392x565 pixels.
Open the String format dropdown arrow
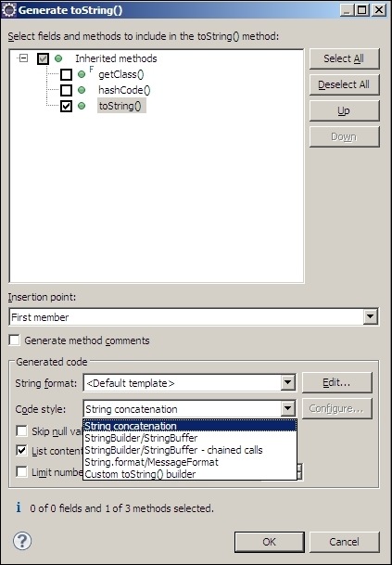[287, 382]
